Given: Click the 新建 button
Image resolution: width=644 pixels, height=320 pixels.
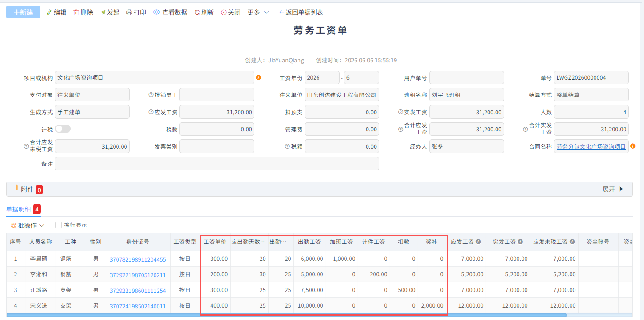Looking at the screenshot, I should (23, 12).
